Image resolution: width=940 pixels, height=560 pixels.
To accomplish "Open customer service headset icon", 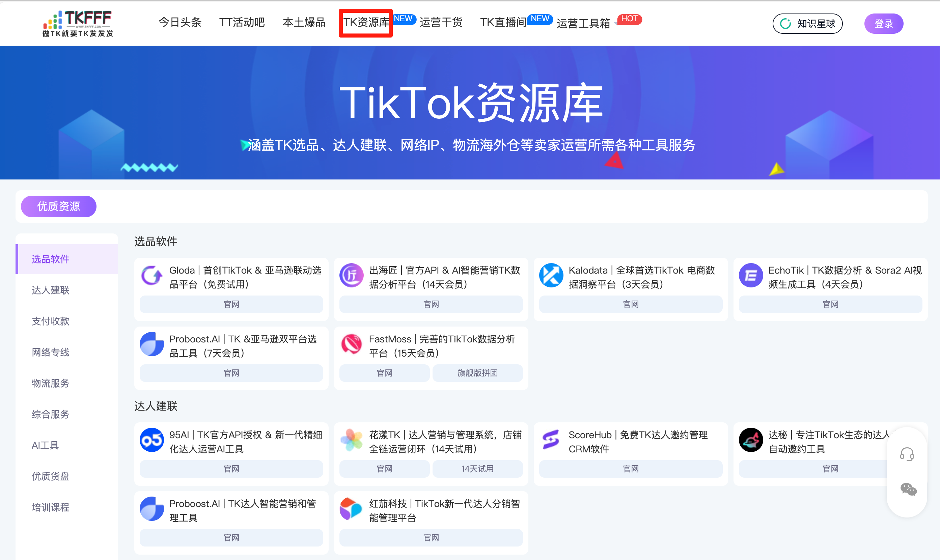I will pyautogui.click(x=906, y=454).
